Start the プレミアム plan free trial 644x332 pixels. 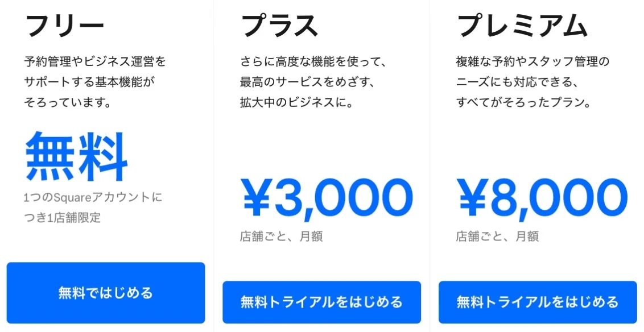click(x=538, y=302)
